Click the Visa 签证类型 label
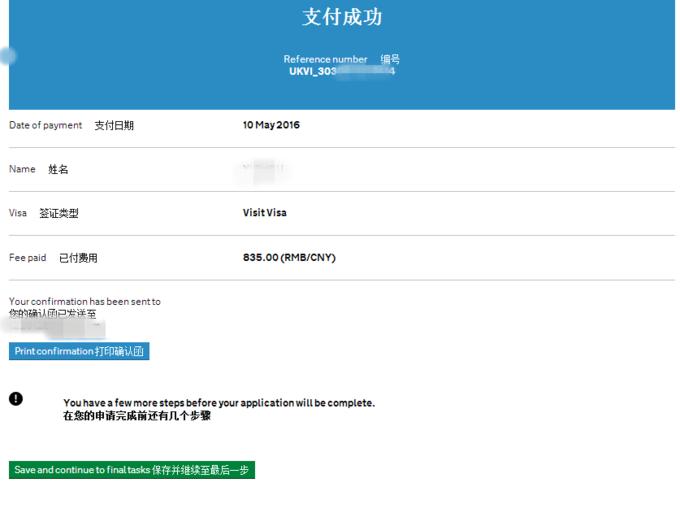Viewport: 680px width, 513px height. [44, 213]
